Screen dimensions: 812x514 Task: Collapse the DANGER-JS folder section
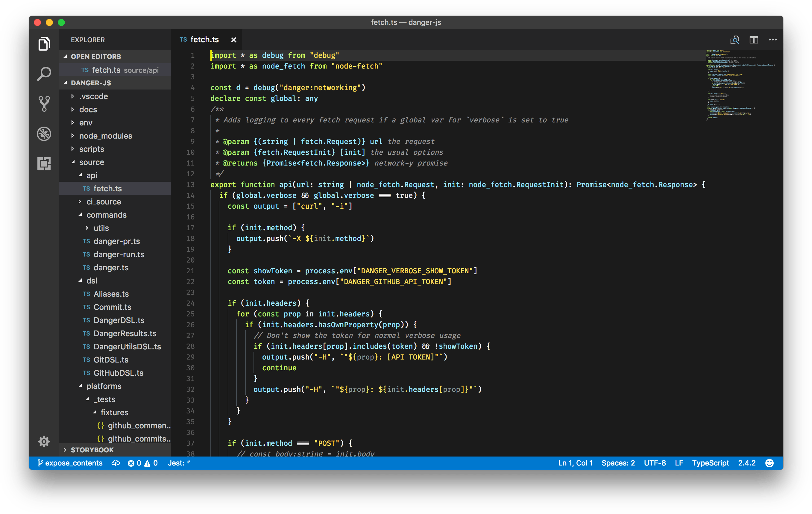coord(115,83)
